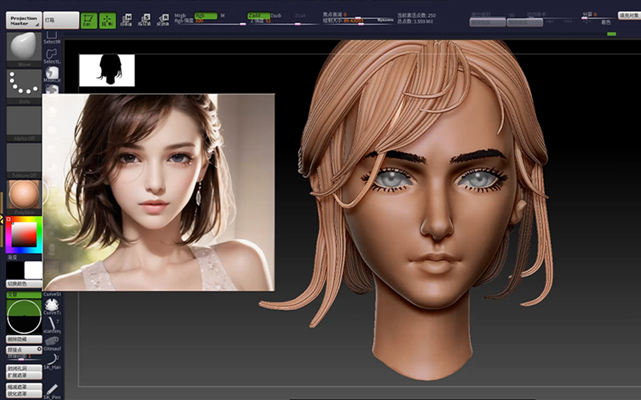641x400 pixels.
Task: Toggle the green Rgb channel button
Action: 206,16
